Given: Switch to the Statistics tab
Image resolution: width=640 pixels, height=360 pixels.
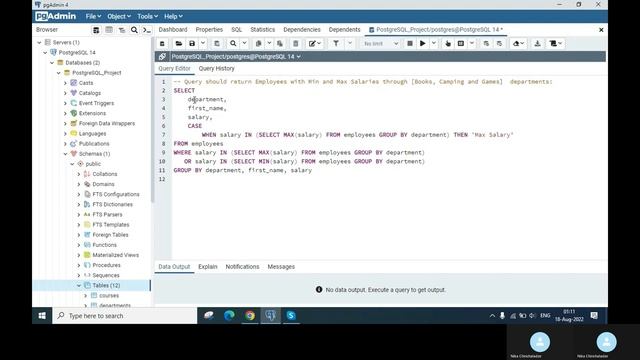Looking at the screenshot, I should (x=262, y=30).
